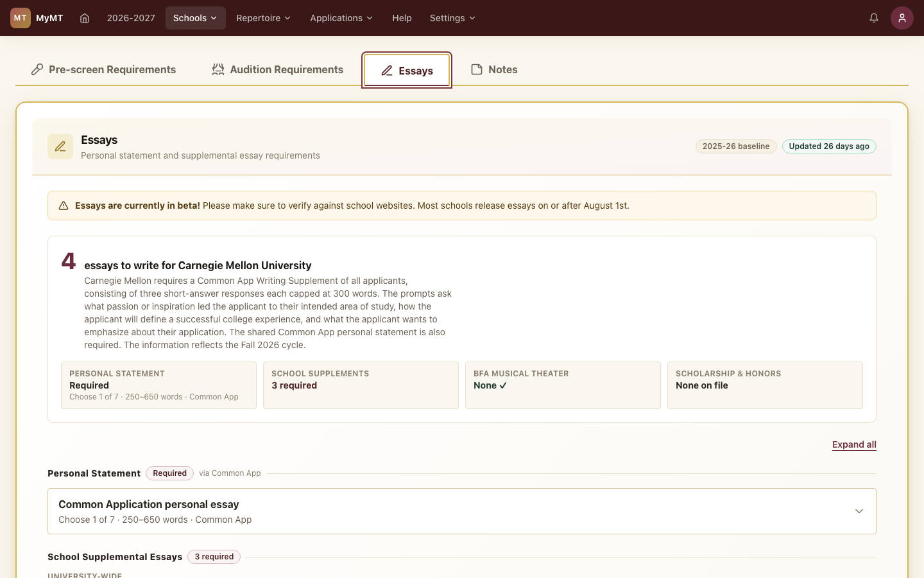Open the Applications dropdown menu
The height and width of the screenshot is (578, 924).
pos(341,18)
